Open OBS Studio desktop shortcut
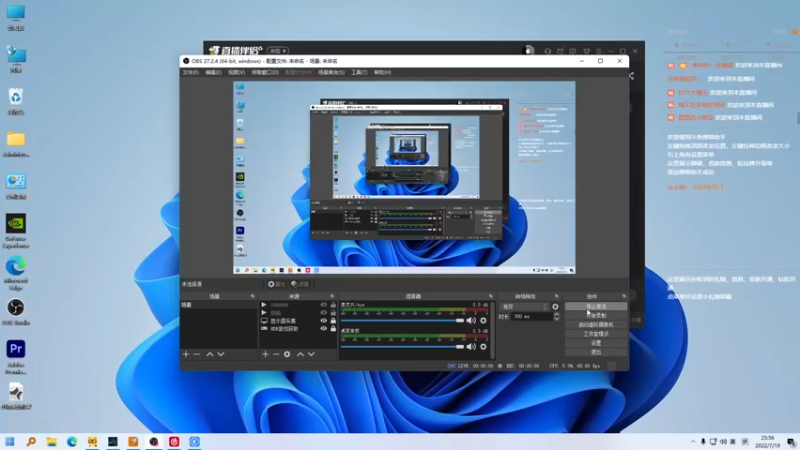The height and width of the screenshot is (450, 800). 16,312
